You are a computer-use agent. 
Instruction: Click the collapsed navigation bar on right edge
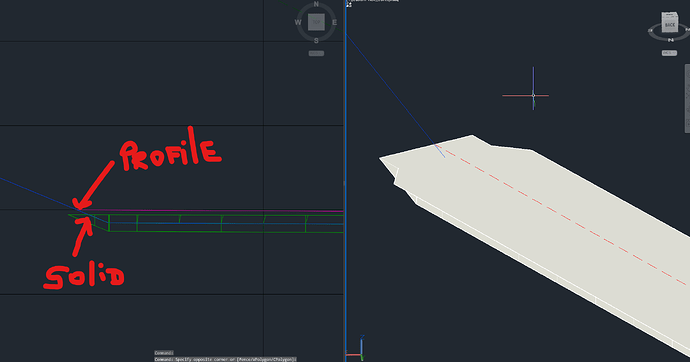(687, 98)
